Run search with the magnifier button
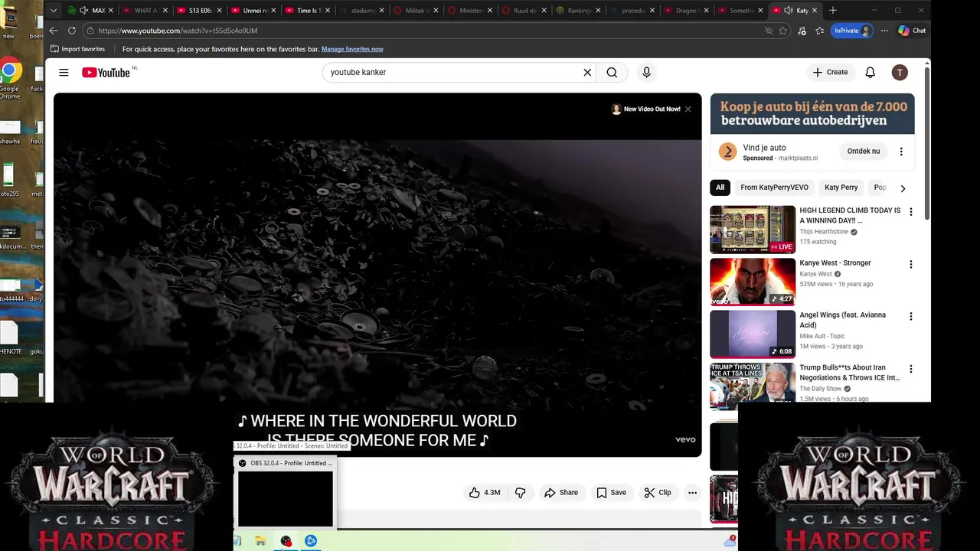The width and height of the screenshot is (980, 551). pyautogui.click(x=612, y=73)
